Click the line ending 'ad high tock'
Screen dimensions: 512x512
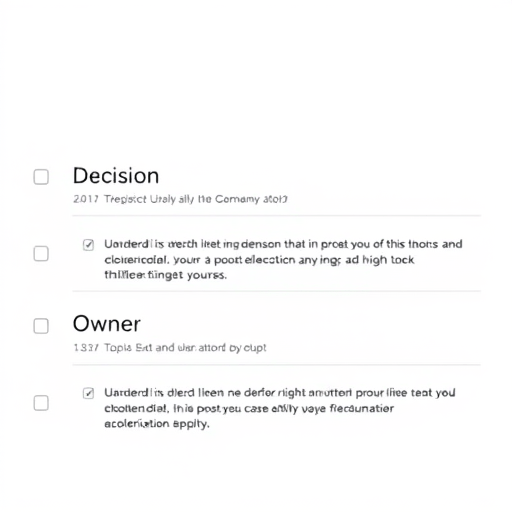click(259, 260)
